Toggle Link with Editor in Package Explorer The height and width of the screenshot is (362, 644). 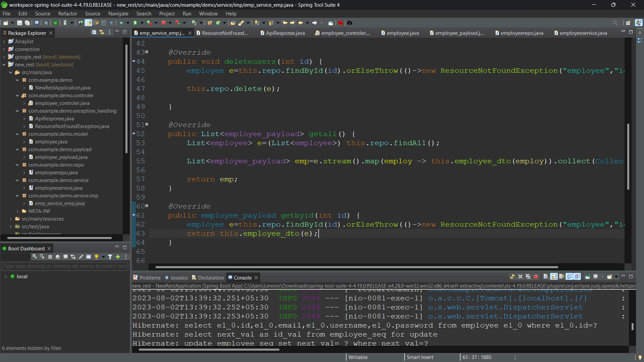point(101,32)
